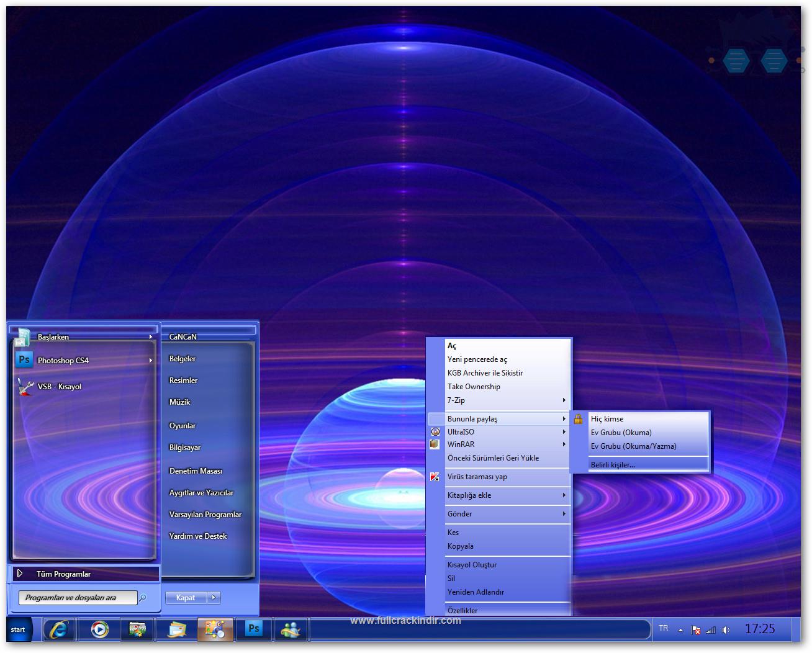Viewport: 812px width, 653px height.
Task: Open Aygıtlar ve Yazıcılar
Action: point(201,493)
